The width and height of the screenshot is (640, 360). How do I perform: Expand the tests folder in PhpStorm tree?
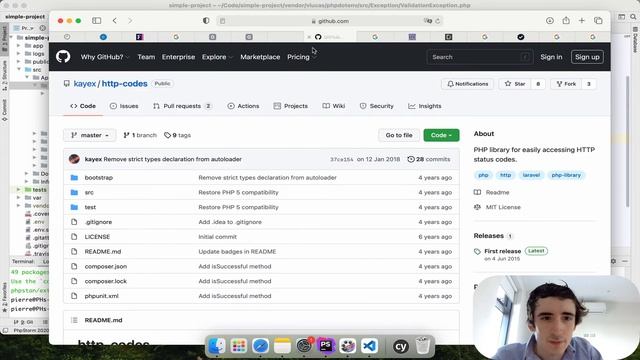pyautogui.click(x=18, y=189)
